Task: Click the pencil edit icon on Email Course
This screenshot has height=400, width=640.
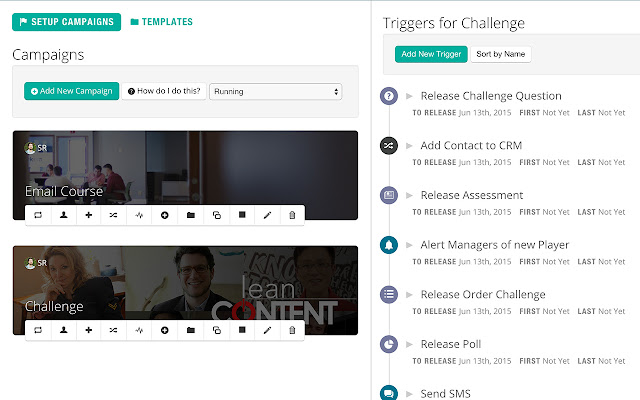Action: pos(267,215)
